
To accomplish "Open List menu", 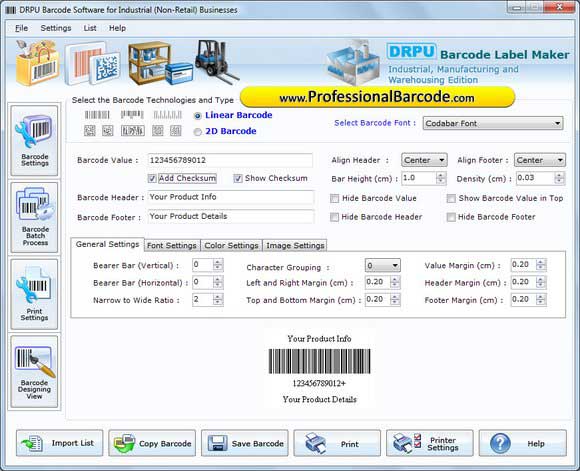I will coord(90,28).
